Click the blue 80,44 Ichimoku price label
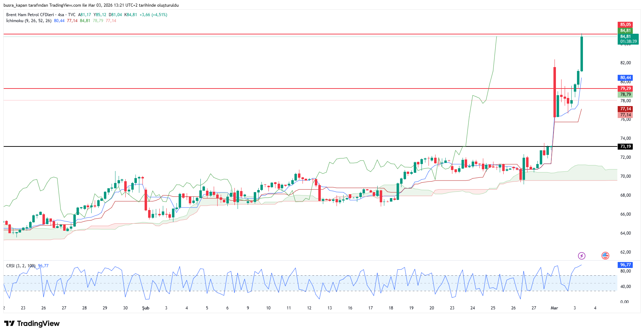644x334 pixels. pos(625,78)
